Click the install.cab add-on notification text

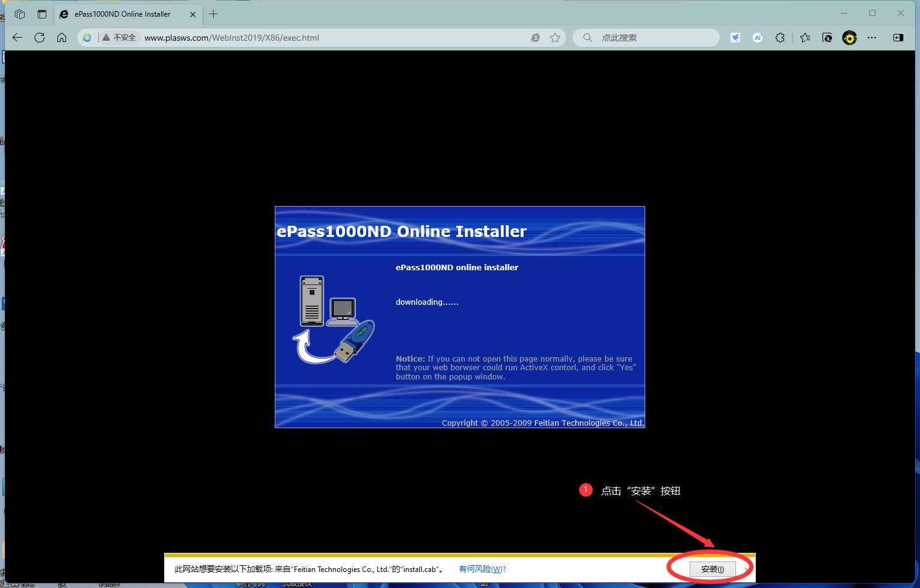point(310,569)
